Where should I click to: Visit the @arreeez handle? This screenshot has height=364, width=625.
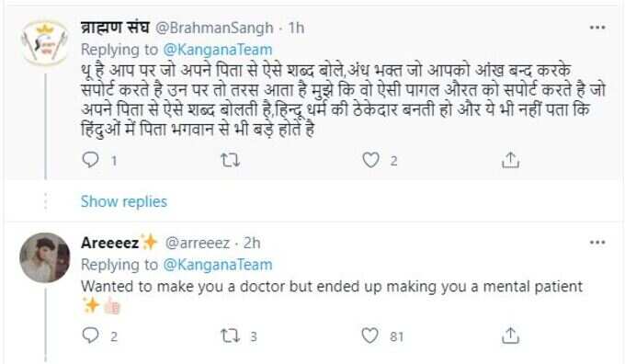(x=198, y=243)
